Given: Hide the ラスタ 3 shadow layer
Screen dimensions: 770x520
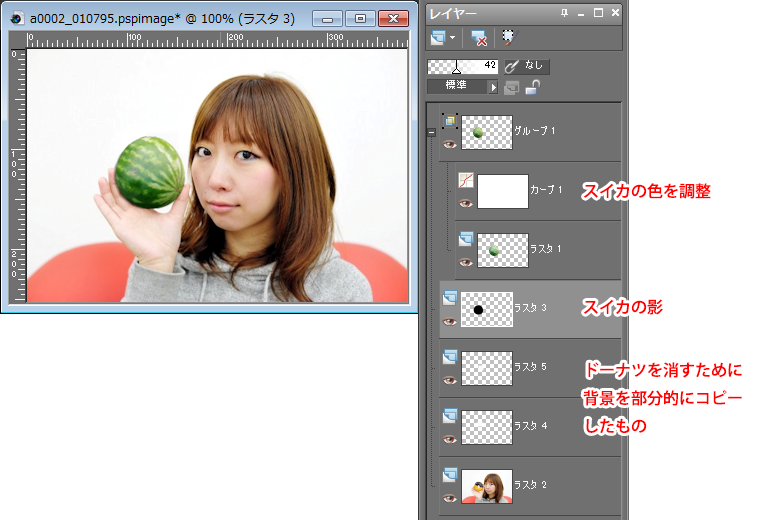Looking at the screenshot, I should [450, 322].
